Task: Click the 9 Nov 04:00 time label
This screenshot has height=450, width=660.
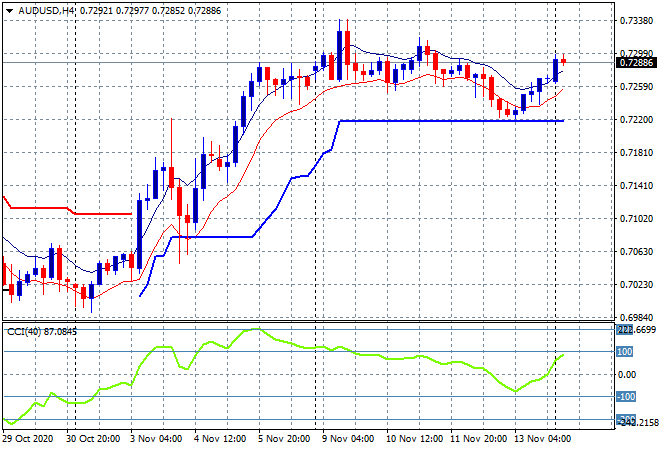Action: (x=348, y=439)
